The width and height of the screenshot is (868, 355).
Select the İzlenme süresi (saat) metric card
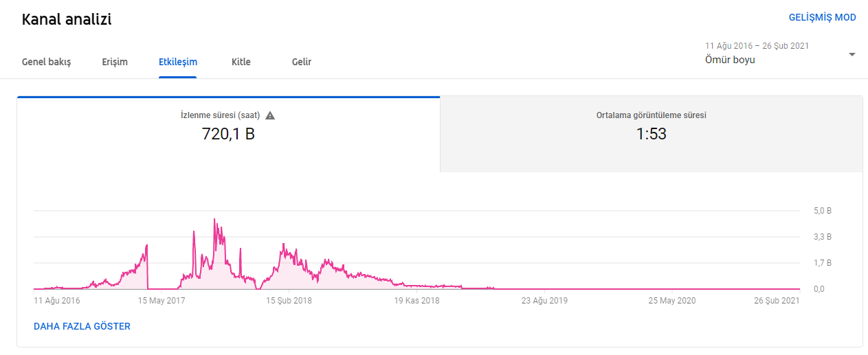coord(228,134)
